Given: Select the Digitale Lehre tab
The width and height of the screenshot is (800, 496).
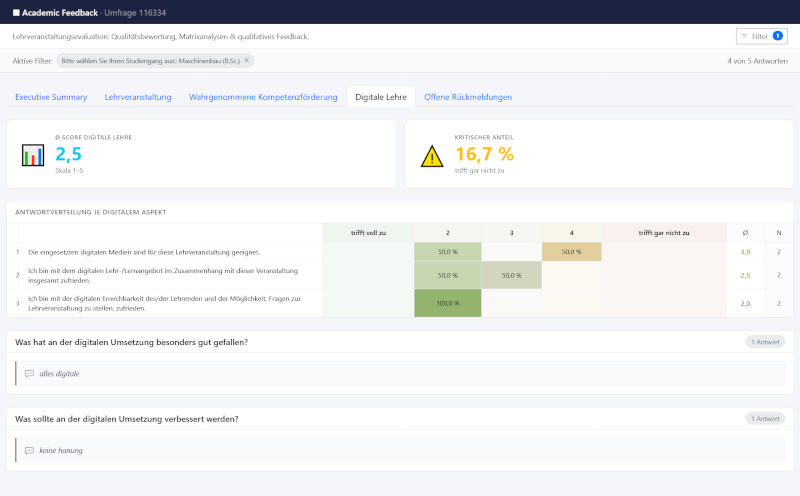Looking at the screenshot, I should [x=381, y=97].
